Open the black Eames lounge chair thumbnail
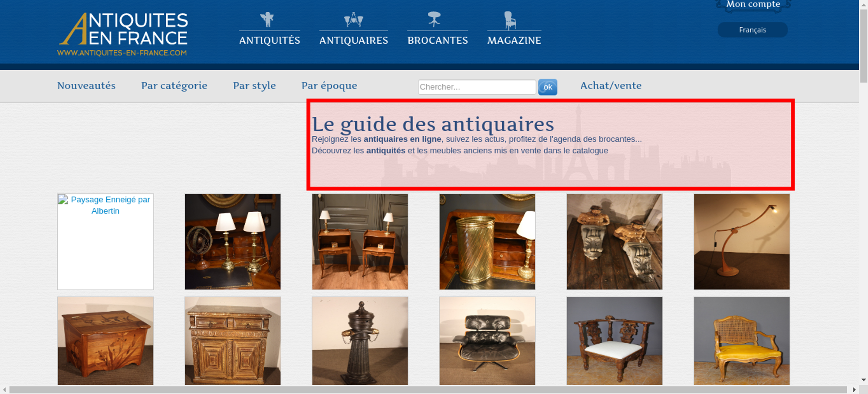 click(487, 341)
